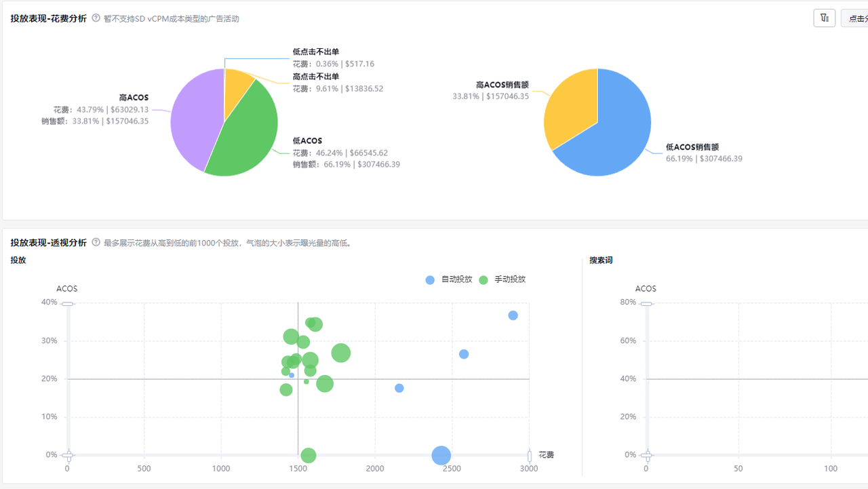Image resolution: width=868 pixels, height=489 pixels.
Task: Click the 销售额：66.19% | $307466.39 value
Action: coord(347,165)
